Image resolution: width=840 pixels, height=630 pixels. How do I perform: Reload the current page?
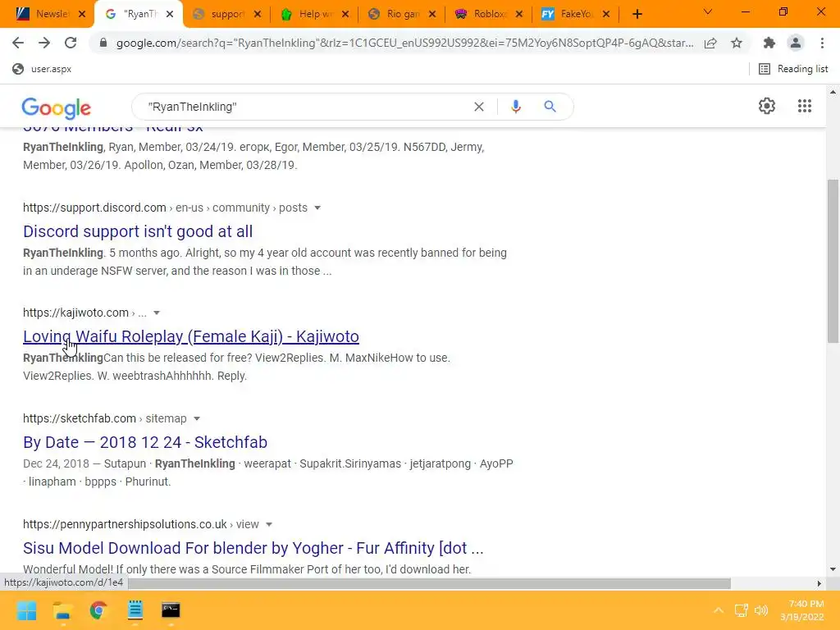71,43
